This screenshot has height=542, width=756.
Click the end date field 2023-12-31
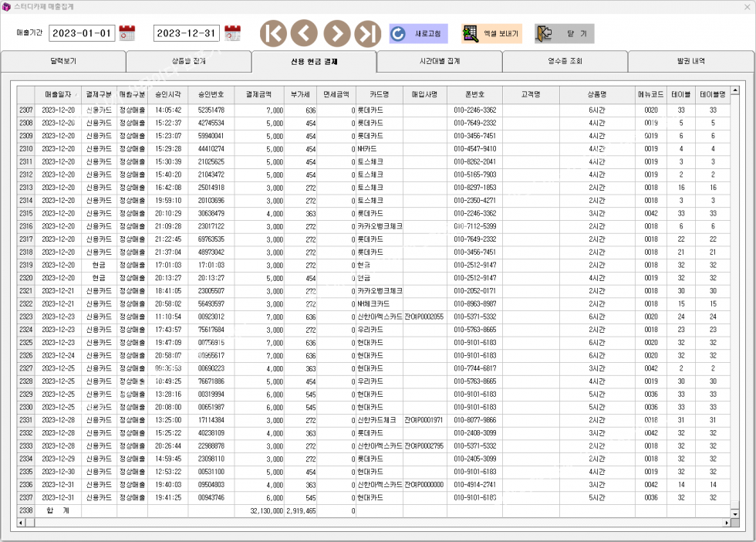[187, 33]
